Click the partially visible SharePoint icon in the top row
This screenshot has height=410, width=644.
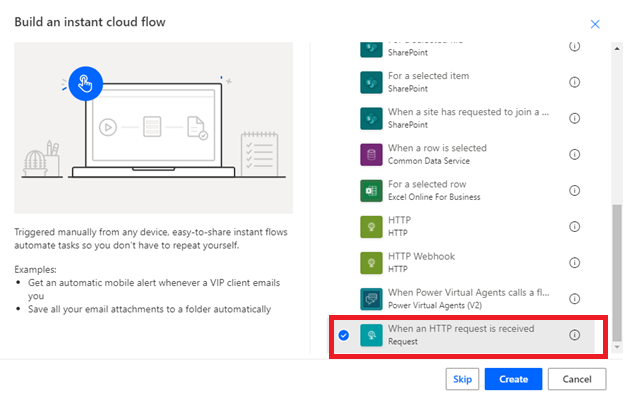(x=371, y=49)
